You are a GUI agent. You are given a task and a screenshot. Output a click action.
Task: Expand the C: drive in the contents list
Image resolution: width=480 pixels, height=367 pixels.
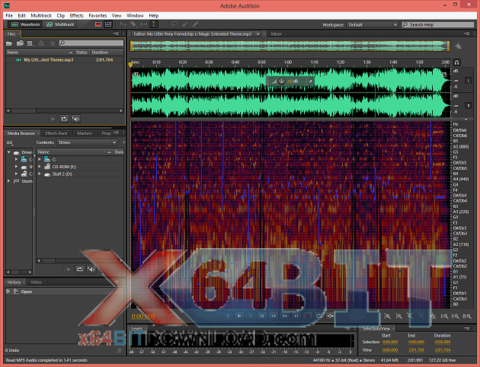39,159
